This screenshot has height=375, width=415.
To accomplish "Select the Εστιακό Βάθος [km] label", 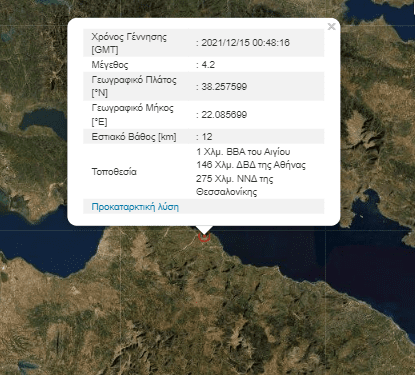I will coord(134,137).
